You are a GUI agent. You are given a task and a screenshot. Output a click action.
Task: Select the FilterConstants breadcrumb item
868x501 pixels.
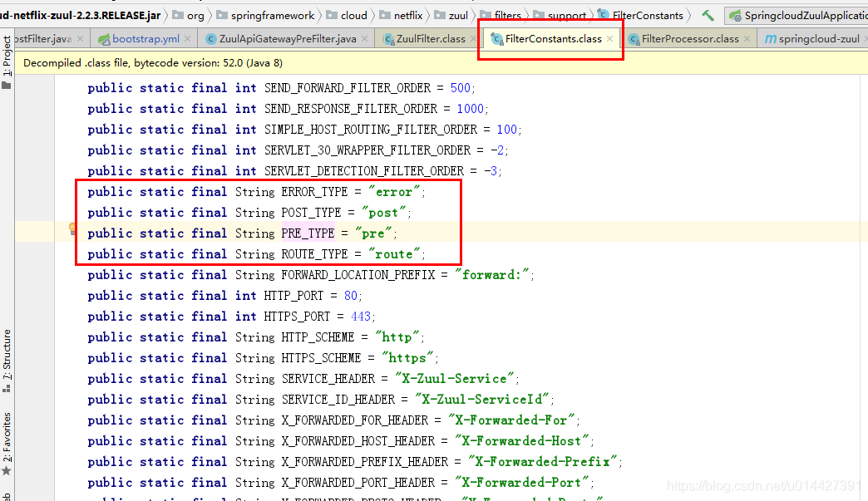pos(640,16)
